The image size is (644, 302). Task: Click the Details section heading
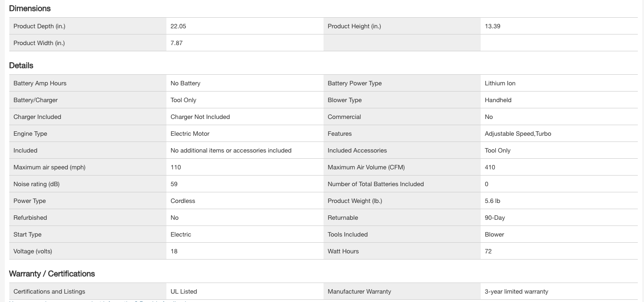click(x=21, y=65)
